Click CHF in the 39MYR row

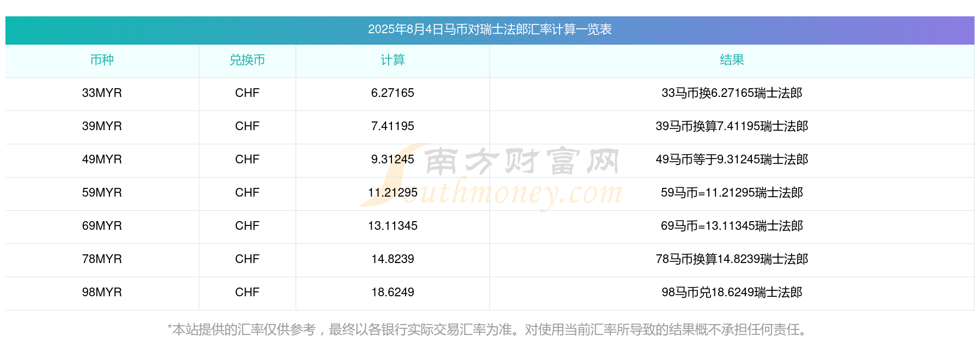[247, 126]
